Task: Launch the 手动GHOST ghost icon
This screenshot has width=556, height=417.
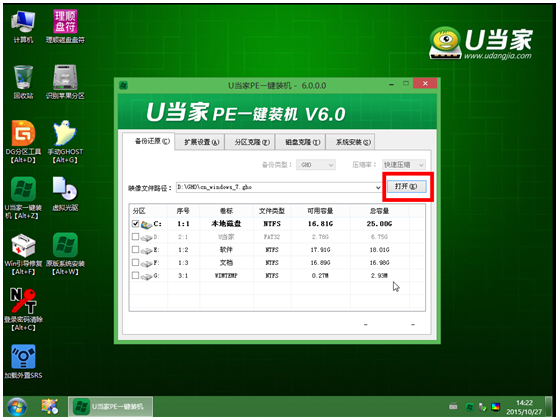Action: point(65,142)
